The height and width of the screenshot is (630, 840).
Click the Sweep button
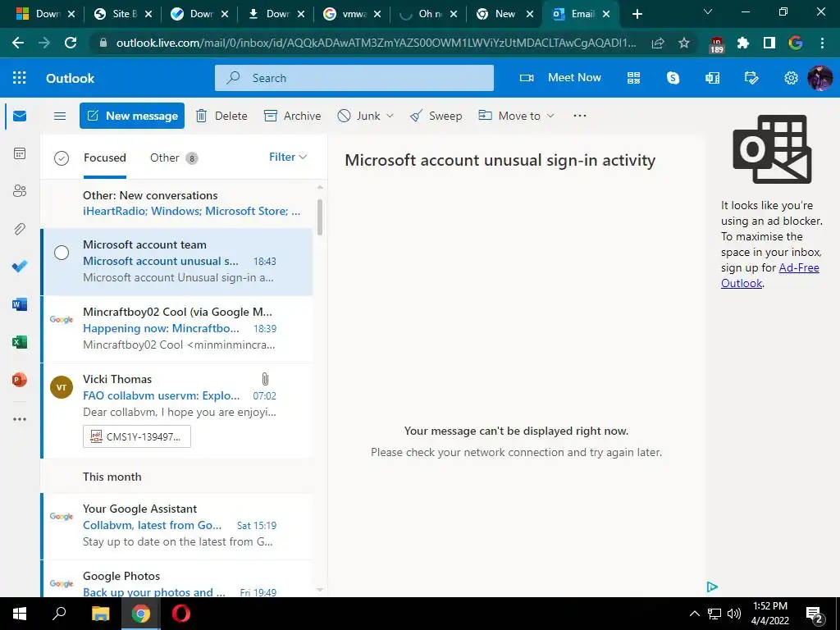pyautogui.click(x=436, y=116)
